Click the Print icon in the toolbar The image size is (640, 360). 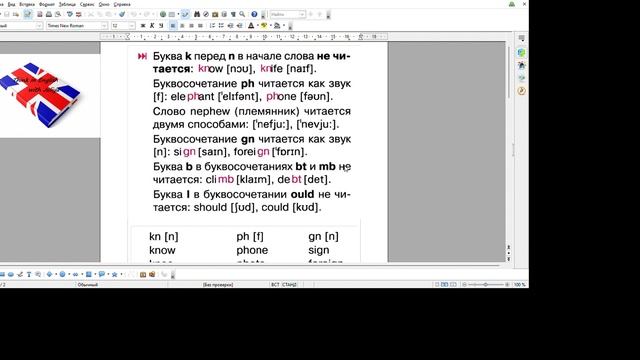pos(49,14)
